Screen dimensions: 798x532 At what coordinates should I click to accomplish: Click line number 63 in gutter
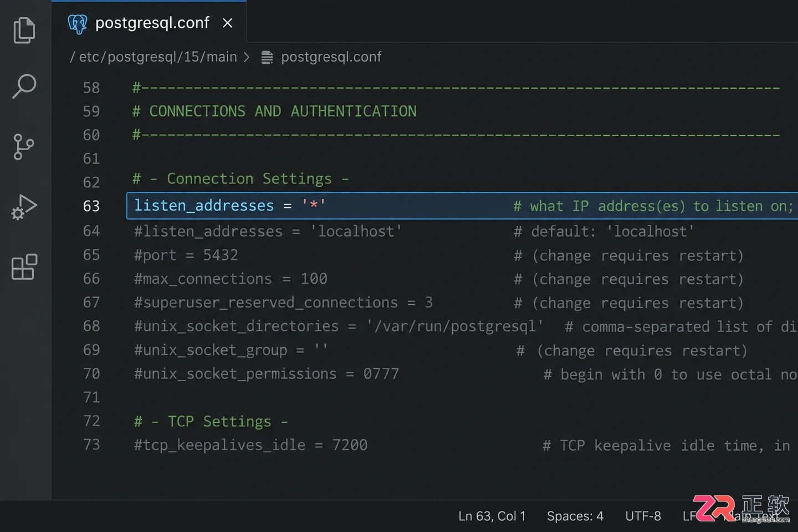pos(91,206)
